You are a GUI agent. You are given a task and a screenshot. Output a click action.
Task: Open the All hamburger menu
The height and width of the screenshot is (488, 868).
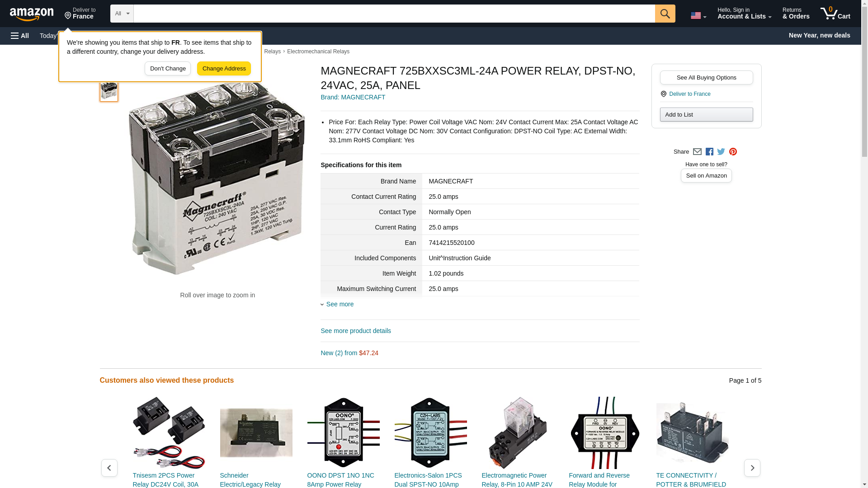tap(20, 36)
